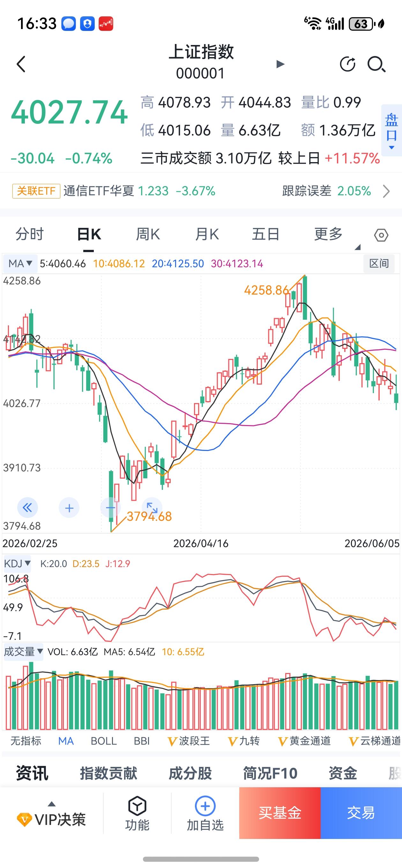Select BBI overlay indicator
Screen dimensions: 402x868
pyautogui.click(x=142, y=741)
